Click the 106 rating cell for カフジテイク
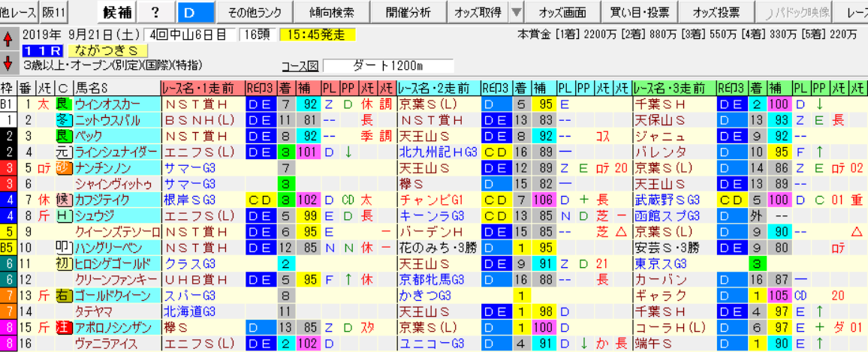This screenshot has height=352, width=868. coord(544,200)
